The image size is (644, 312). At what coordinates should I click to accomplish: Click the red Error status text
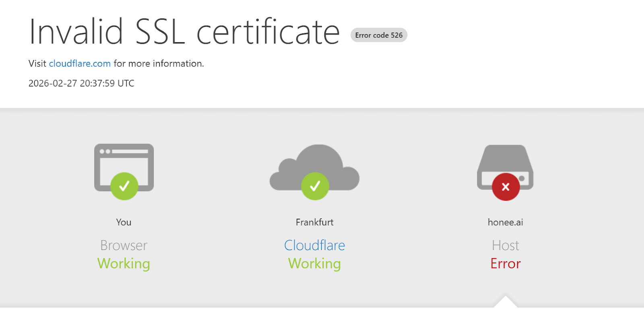pyautogui.click(x=505, y=264)
